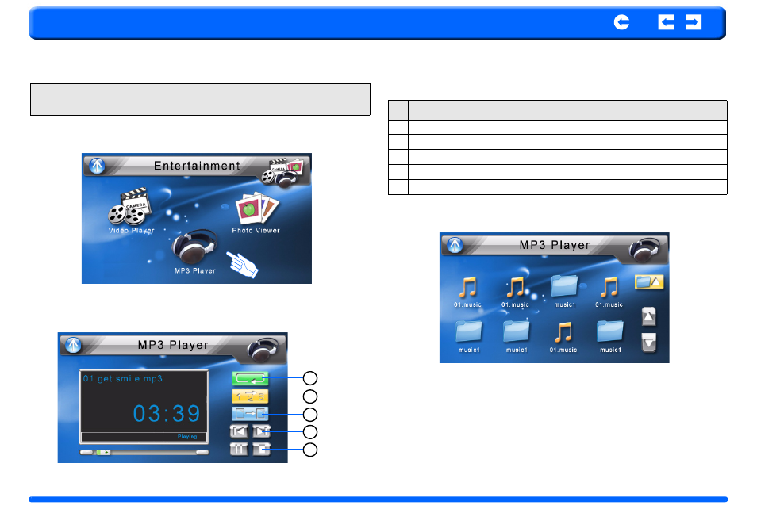Image resolution: width=757 pixels, height=532 pixels.
Task: Go up a folder with the yellow folder button
Action: [649, 282]
